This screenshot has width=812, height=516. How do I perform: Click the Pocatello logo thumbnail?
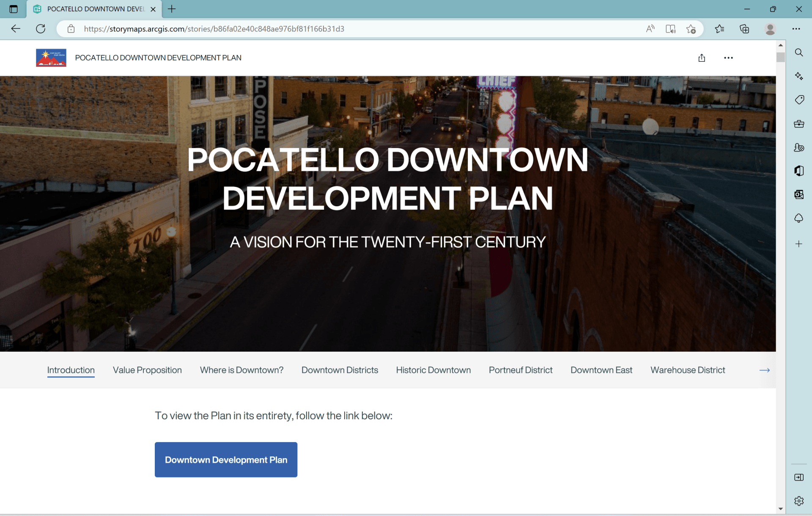[51, 58]
